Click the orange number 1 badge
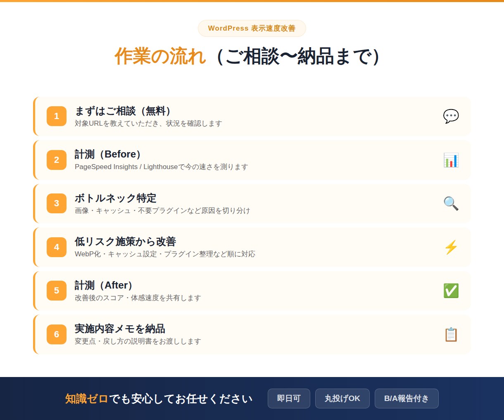This screenshot has width=504, height=420. pyautogui.click(x=57, y=116)
